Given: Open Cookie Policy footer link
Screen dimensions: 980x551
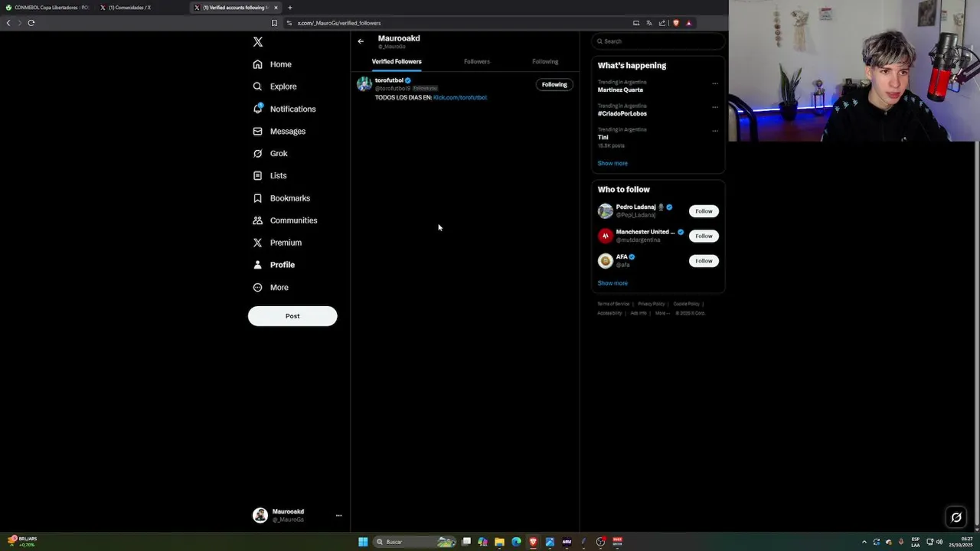Looking at the screenshot, I should 687,304.
